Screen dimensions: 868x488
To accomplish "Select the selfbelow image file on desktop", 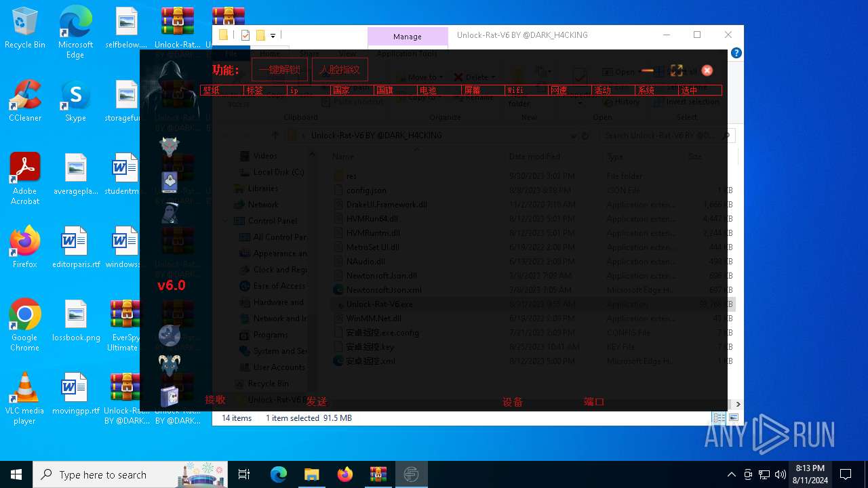I will [126, 28].
